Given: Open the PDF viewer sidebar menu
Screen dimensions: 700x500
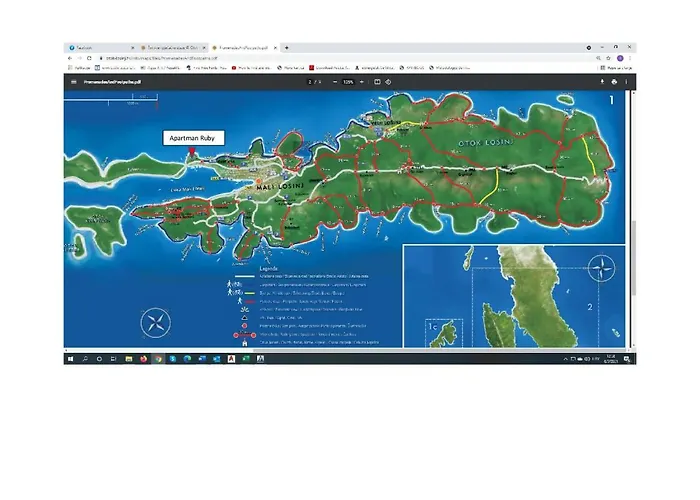Looking at the screenshot, I should tap(74, 82).
